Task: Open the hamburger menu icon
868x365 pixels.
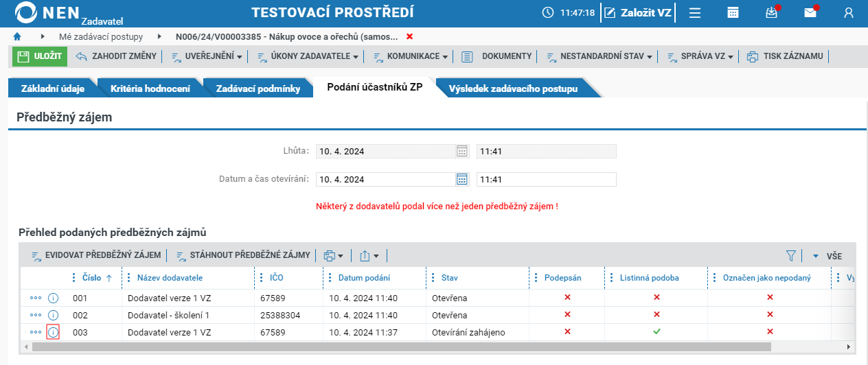Action: tap(695, 13)
